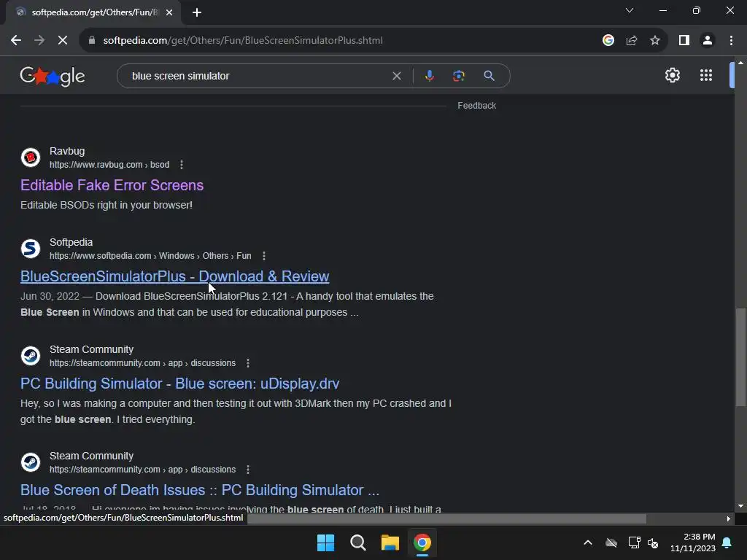The height and width of the screenshot is (560, 747).
Task: Click horizontal scrollbar right arrow
Action: (729, 518)
